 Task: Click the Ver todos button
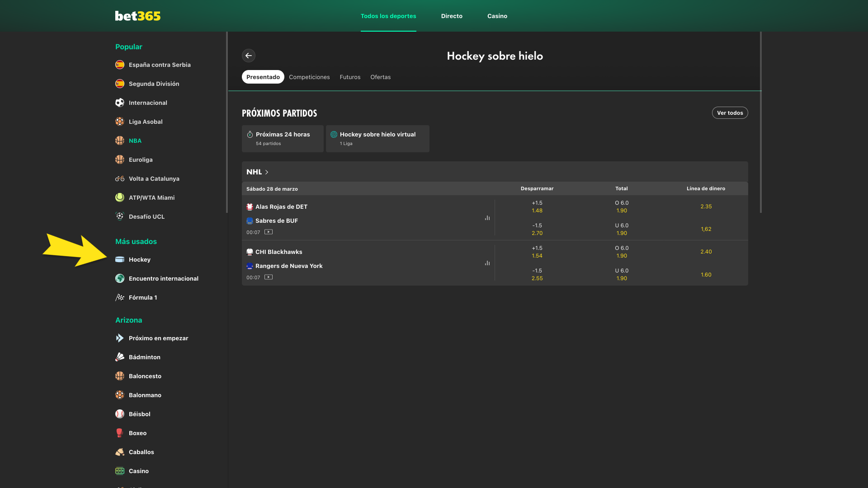pos(730,113)
